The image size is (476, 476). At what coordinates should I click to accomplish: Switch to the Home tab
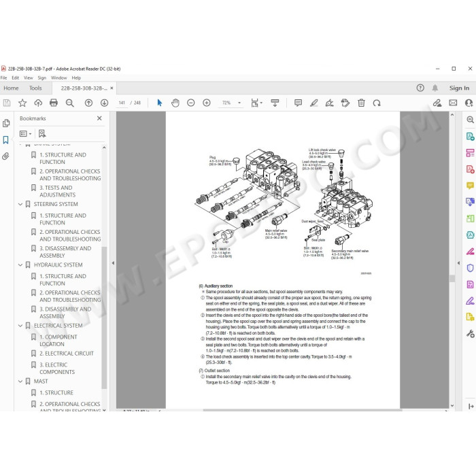(x=12, y=88)
